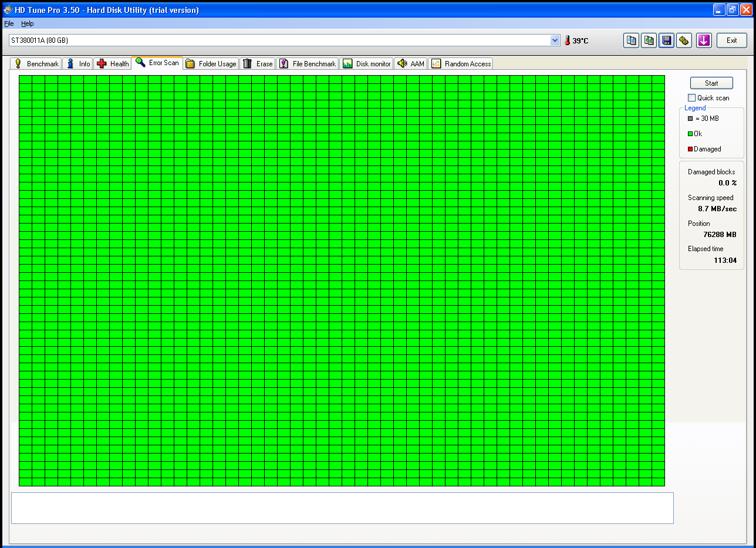Click the gray 30 MB legend swatch

(690, 119)
